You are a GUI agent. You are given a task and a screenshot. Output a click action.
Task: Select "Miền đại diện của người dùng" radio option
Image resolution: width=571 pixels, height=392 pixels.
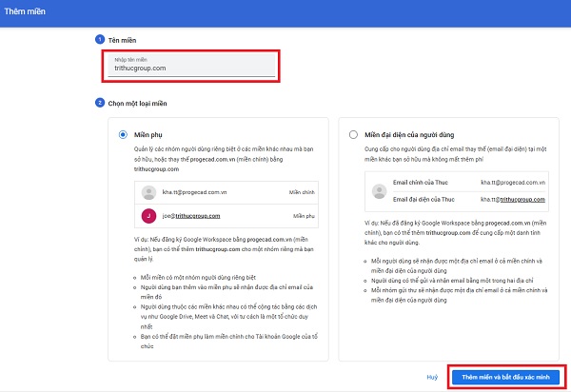[x=355, y=135]
